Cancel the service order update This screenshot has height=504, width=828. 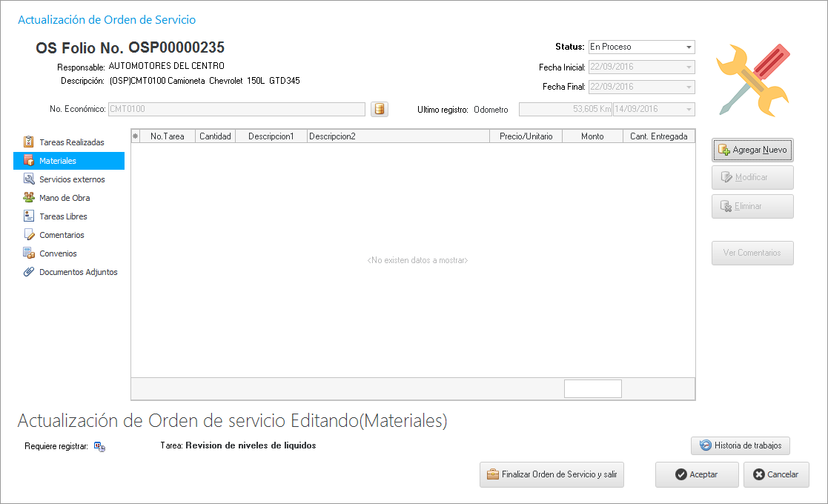click(775, 474)
